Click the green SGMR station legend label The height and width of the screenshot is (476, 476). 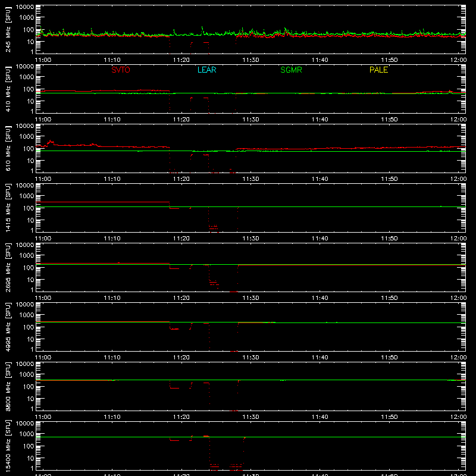291,70
